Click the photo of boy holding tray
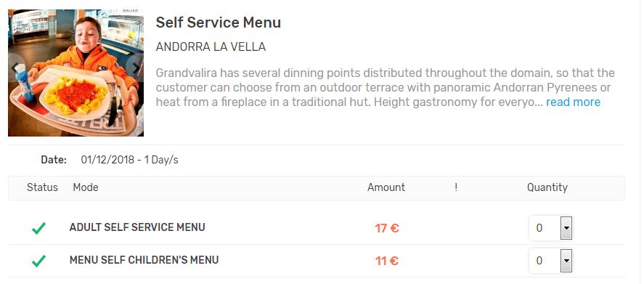The image size is (644, 284). click(76, 73)
